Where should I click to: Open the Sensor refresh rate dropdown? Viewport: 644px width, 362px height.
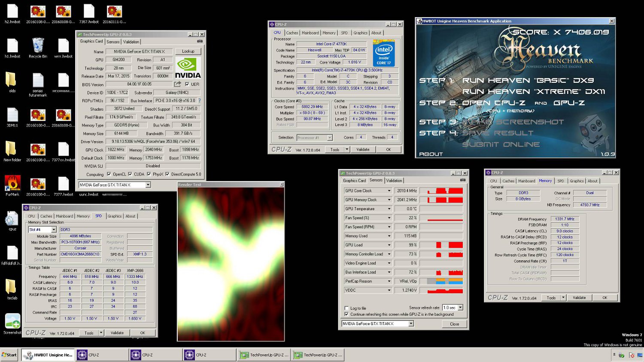click(460, 308)
